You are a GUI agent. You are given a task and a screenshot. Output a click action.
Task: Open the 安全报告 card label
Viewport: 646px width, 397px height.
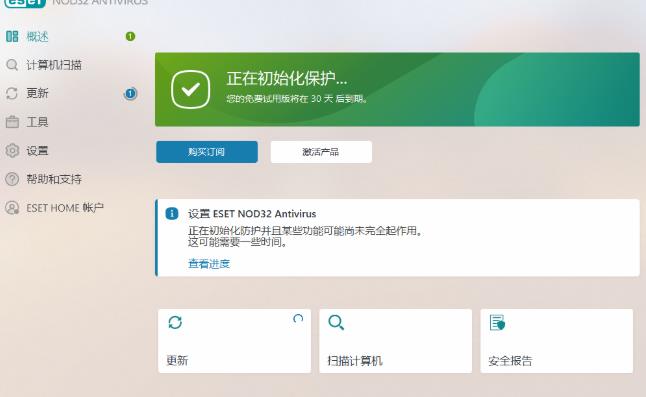[510, 361]
